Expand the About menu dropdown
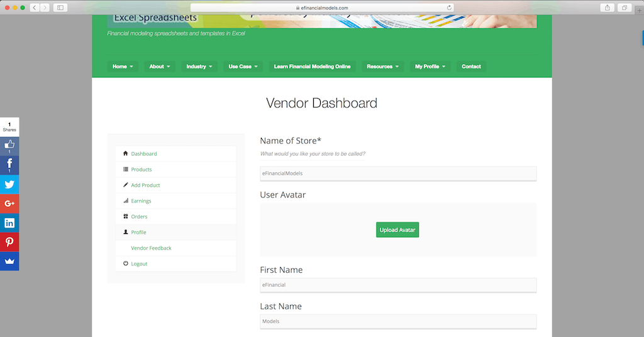 [x=160, y=67]
